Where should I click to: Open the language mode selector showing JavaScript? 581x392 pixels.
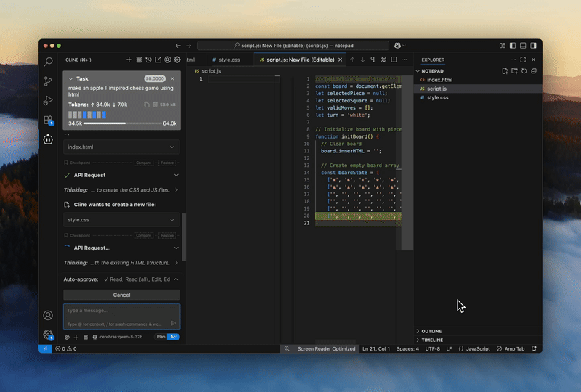click(x=477, y=348)
